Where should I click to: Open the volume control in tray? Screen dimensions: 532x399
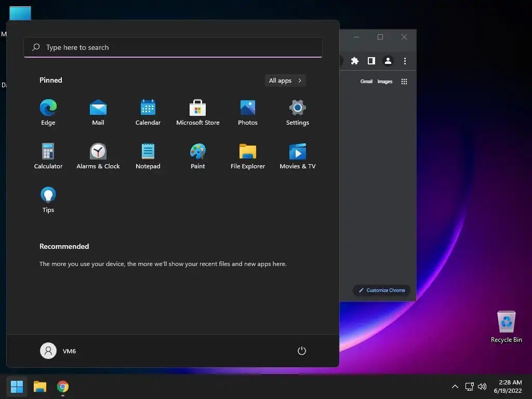pyautogui.click(x=482, y=387)
